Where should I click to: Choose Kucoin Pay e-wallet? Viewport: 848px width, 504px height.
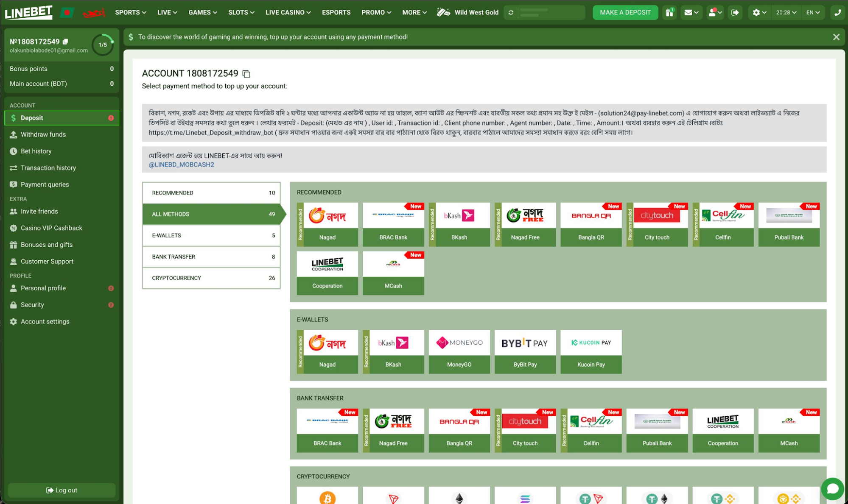(591, 352)
